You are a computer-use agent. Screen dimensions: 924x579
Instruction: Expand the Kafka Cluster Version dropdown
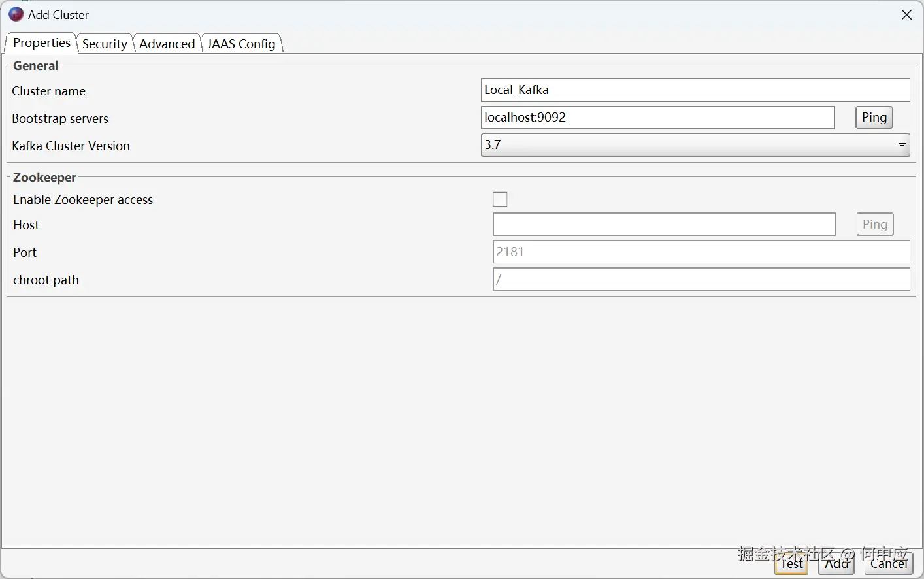tap(902, 145)
